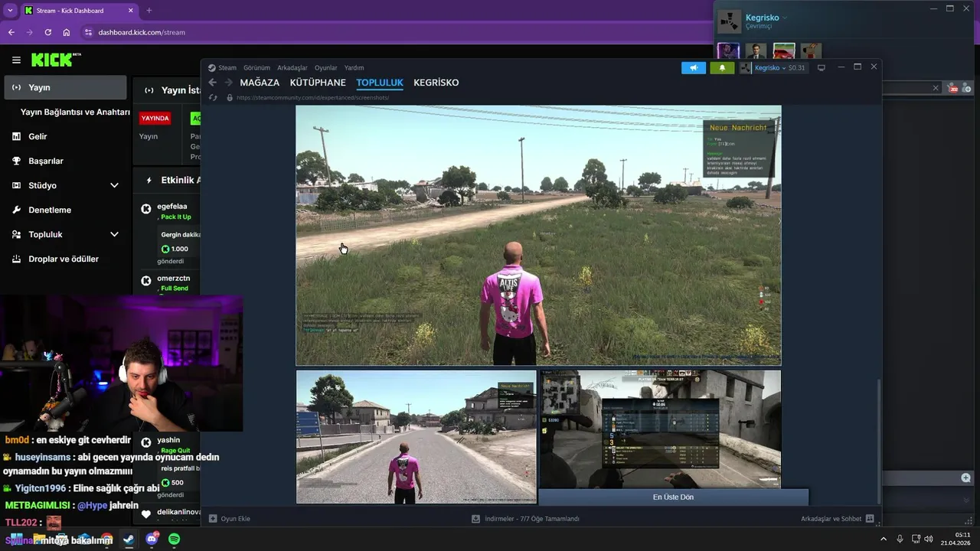Click the Chrome address bar URL
The height and width of the screenshot is (551, 980).
coord(142,32)
